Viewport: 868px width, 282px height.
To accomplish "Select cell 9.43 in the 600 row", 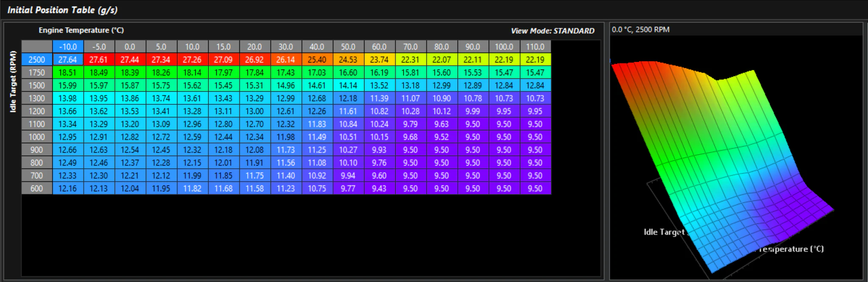I will pyautogui.click(x=379, y=188).
